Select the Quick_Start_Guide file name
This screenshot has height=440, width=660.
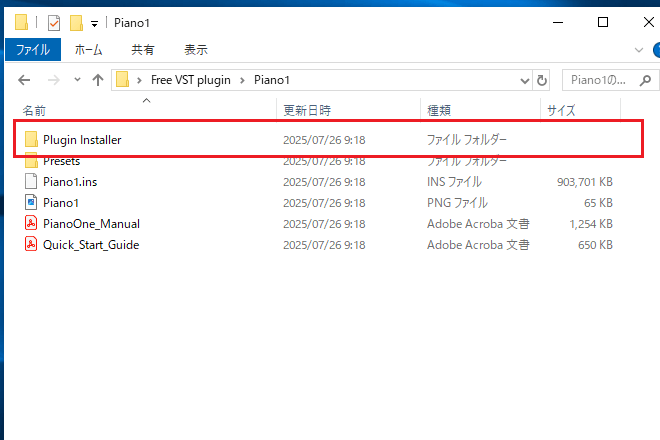[91, 245]
